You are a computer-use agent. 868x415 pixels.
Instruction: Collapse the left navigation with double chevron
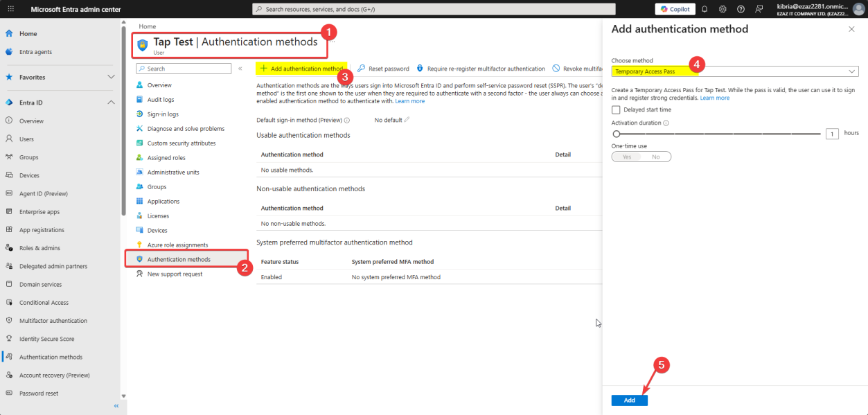click(116, 405)
